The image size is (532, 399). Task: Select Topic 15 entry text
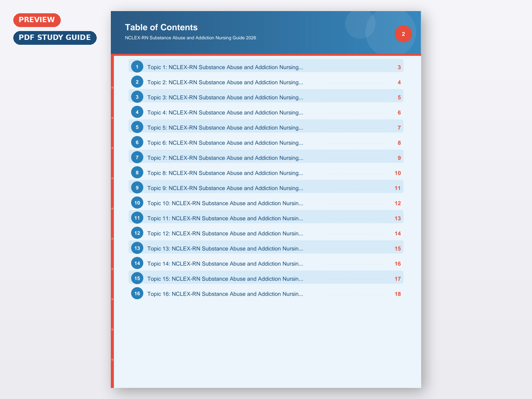point(225,279)
